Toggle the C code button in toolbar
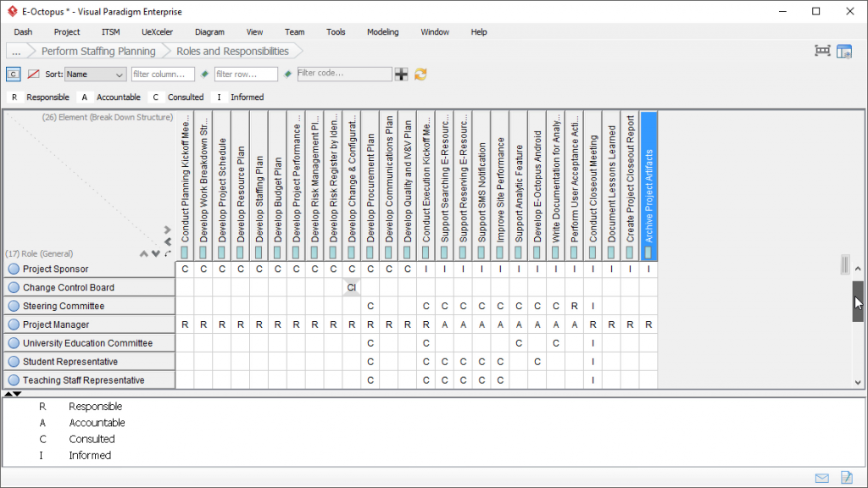Screen dimensions: 868x488 (13, 74)
